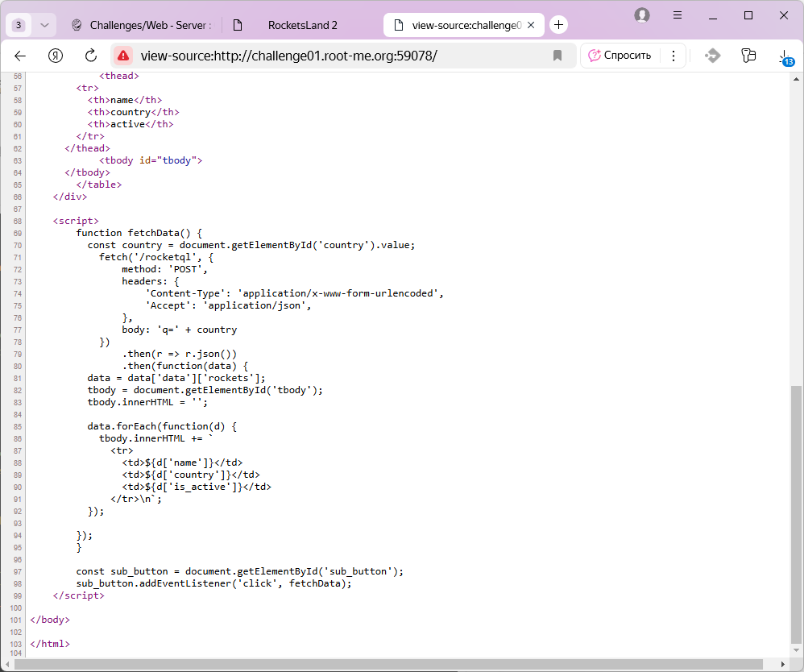Viewport: 804px width, 672px height.
Task: Click the '<th>country</th>' line
Action: coord(133,112)
